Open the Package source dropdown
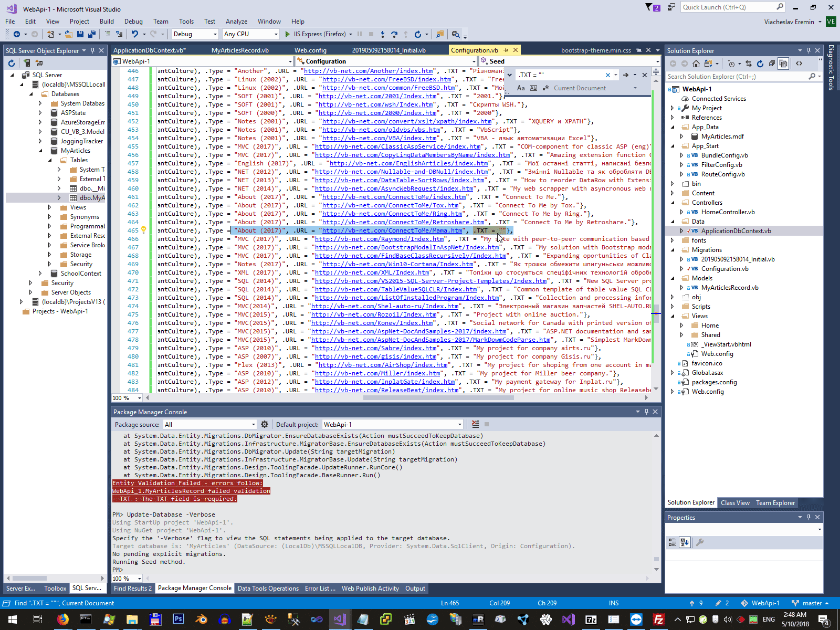Image resolution: width=840 pixels, height=630 pixels. pos(209,424)
